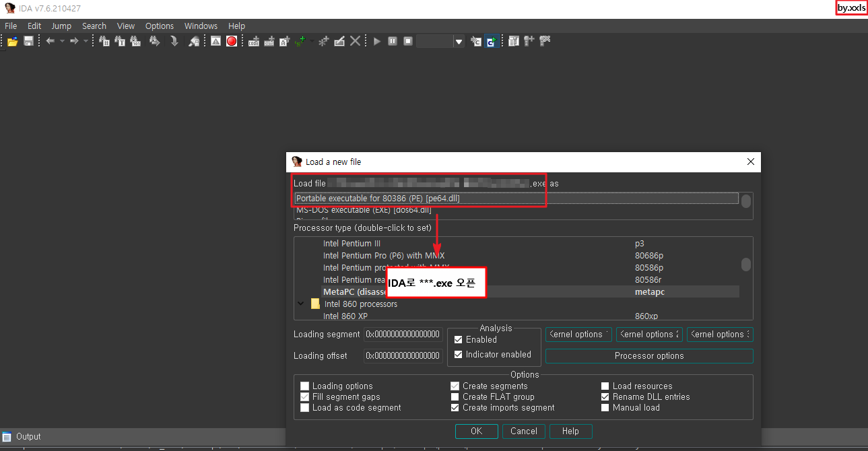Click the first Kernel options button
The height and width of the screenshot is (451, 868).
(x=578, y=335)
